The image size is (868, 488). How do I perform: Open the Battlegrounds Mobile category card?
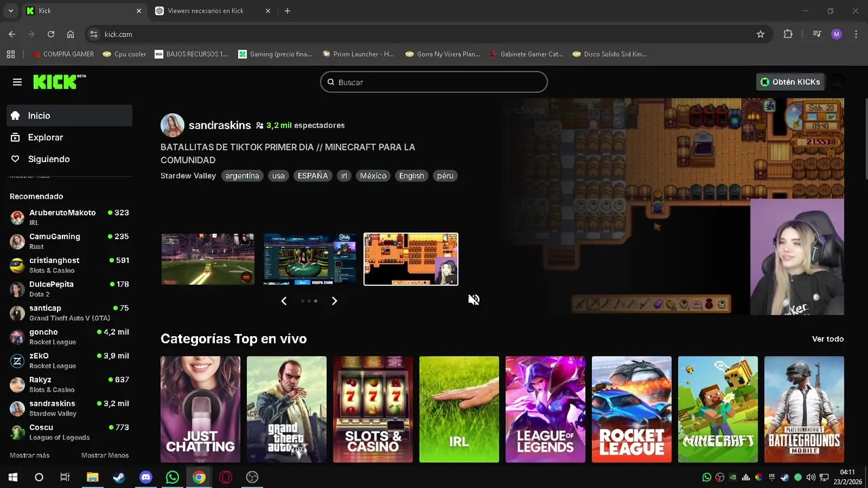coord(804,409)
